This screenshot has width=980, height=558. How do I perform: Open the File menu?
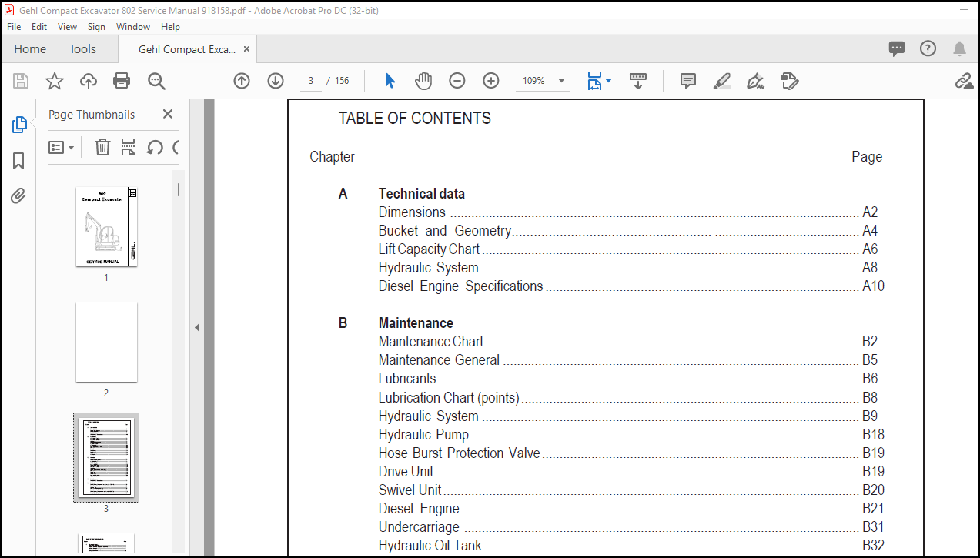pyautogui.click(x=14, y=26)
